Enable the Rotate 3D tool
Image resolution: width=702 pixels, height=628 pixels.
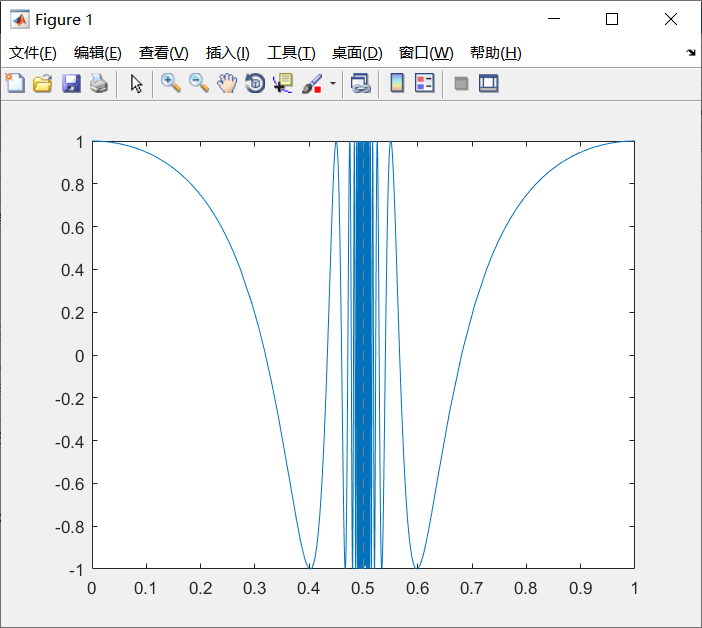pyautogui.click(x=255, y=83)
